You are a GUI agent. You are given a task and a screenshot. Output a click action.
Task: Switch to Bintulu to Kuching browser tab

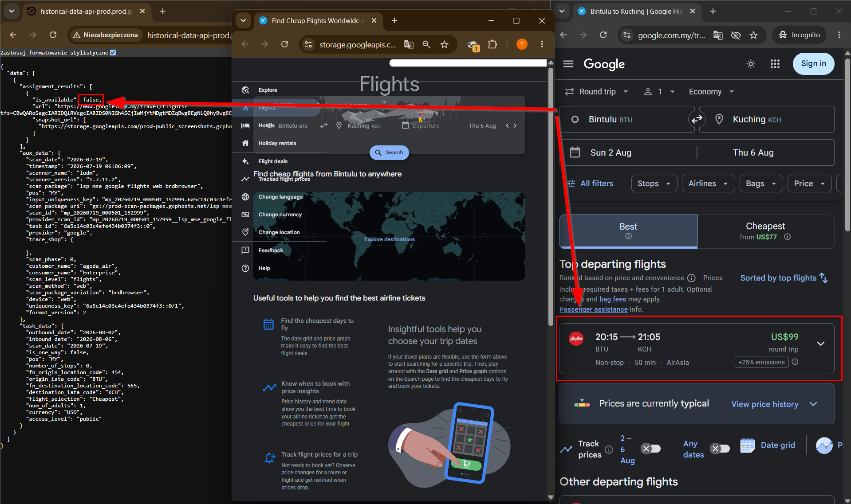[x=637, y=11]
